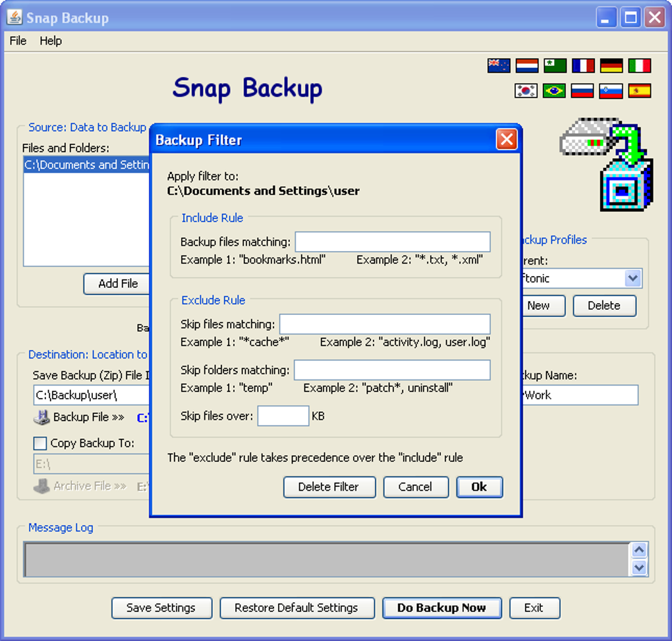Click the Backup File disk icon
Image resolution: width=672 pixels, height=641 pixels.
tap(42, 417)
